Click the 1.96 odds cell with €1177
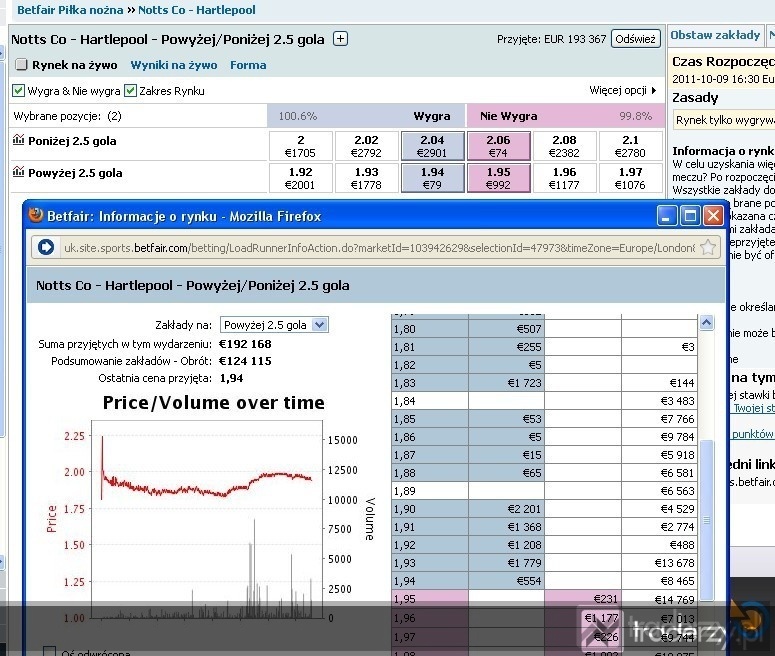775x656 pixels. 564,178
